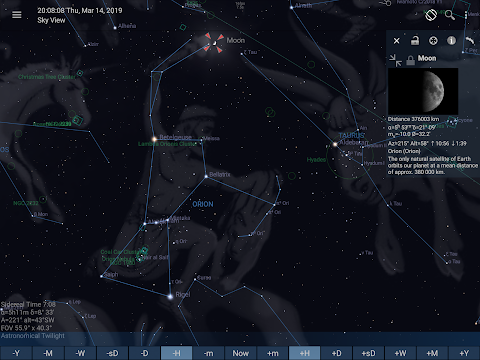Select the star ζ Tau near Moon
480x360 pixels.
pyautogui.click(x=242, y=54)
